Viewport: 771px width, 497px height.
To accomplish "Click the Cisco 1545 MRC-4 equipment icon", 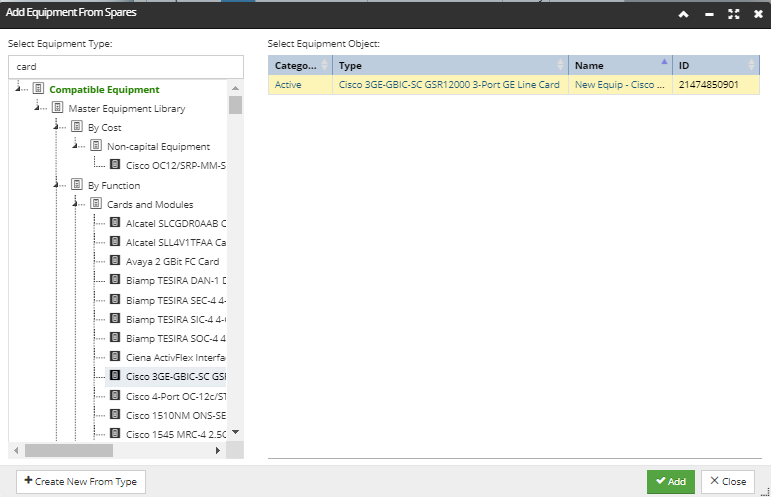I will 115,433.
